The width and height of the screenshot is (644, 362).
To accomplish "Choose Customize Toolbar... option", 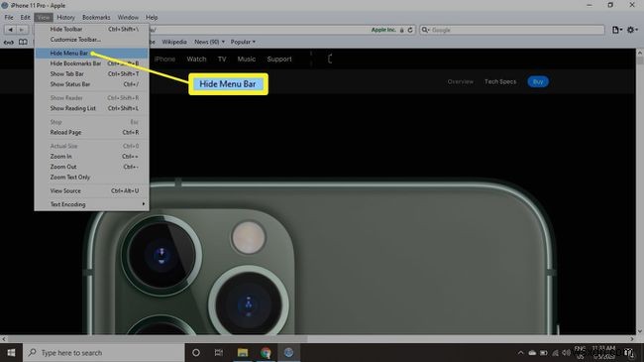I will click(91, 40).
